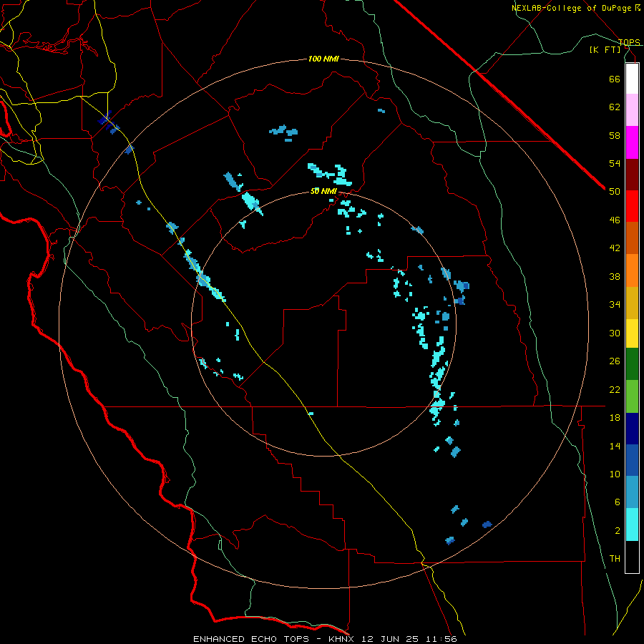The height and width of the screenshot is (644, 644).
Task: Click the "100 NMI" range ring label
Action: click(x=323, y=59)
